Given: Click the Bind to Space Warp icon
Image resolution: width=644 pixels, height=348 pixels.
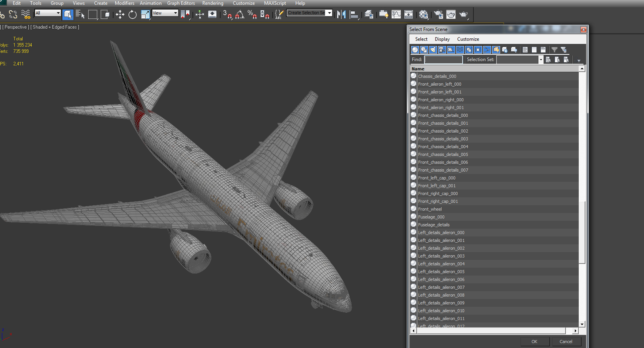Looking at the screenshot, I should (x=26, y=14).
